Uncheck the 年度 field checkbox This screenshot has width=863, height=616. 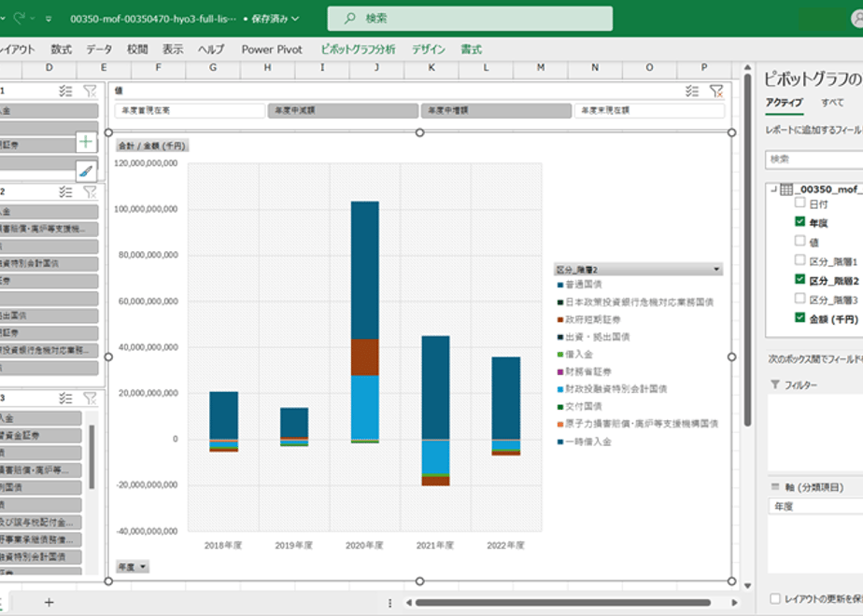(799, 221)
